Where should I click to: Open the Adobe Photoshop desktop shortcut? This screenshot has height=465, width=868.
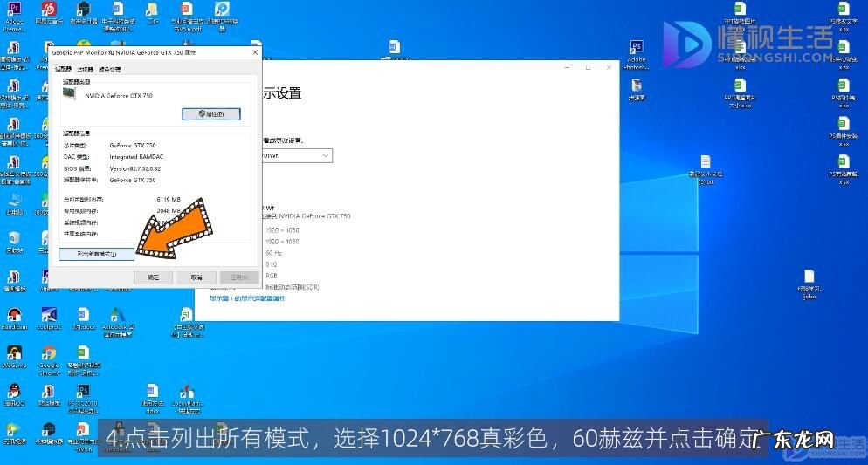tap(637, 54)
